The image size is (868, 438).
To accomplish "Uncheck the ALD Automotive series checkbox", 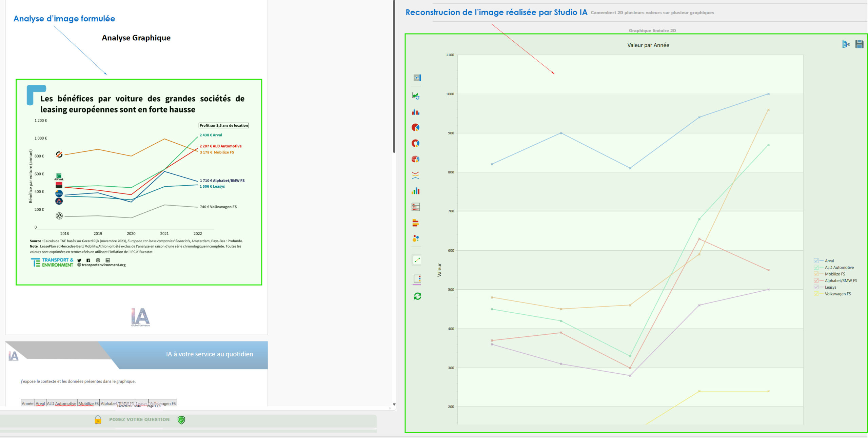I will click(x=816, y=267).
